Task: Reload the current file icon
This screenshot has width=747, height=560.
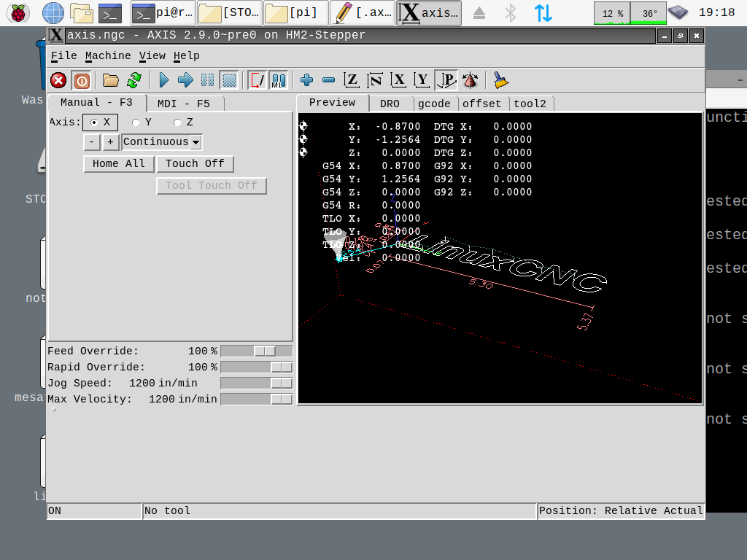Action: click(134, 80)
